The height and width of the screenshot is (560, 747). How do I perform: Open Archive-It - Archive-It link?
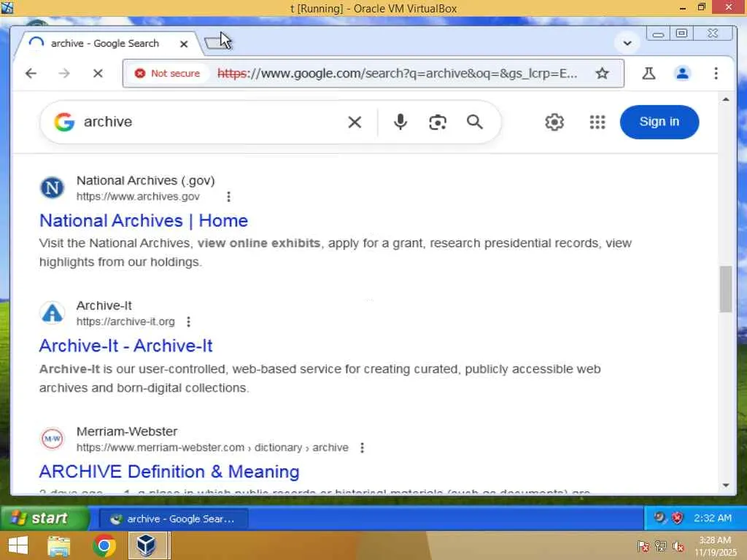pyautogui.click(x=125, y=346)
